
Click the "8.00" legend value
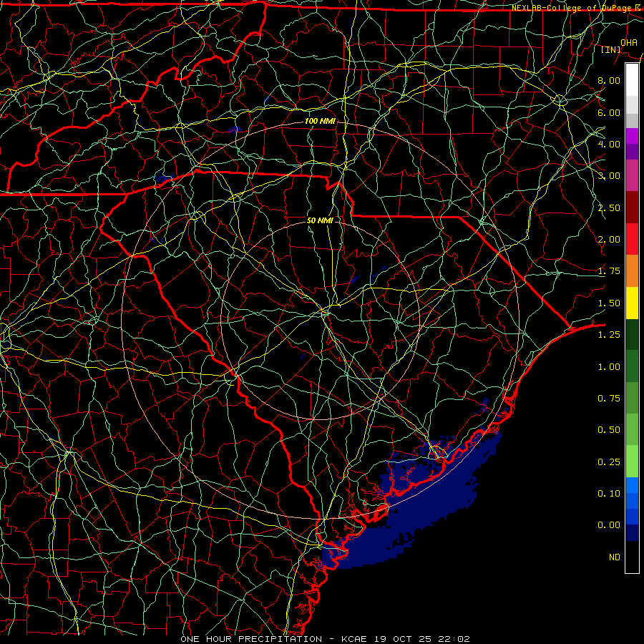609,80
